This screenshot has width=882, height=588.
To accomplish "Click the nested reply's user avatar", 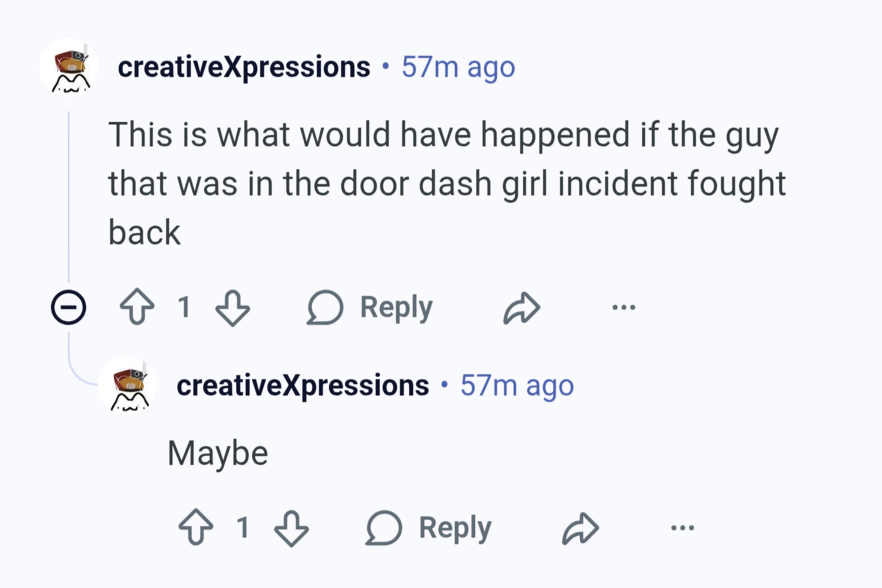I will tap(128, 385).
